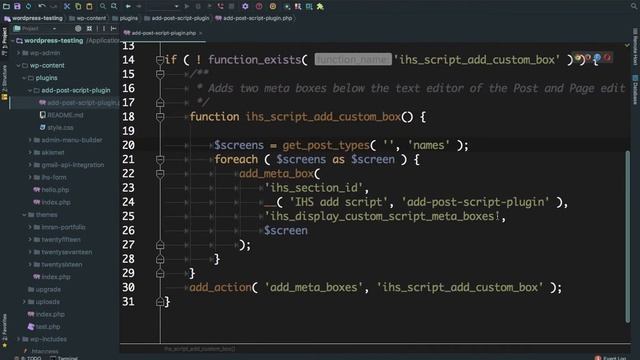Viewport: 640px width, 360px height.
Task: Click the Copy toolbar icon
Action: (78, 6)
